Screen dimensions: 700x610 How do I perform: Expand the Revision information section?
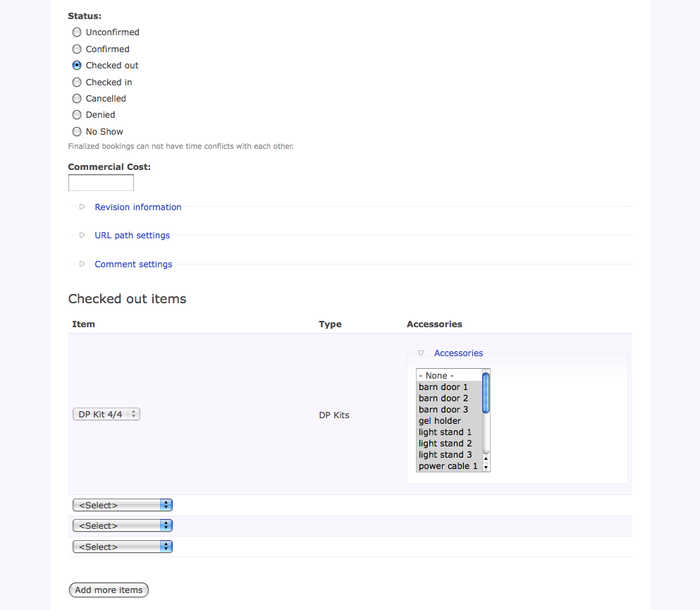137,207
